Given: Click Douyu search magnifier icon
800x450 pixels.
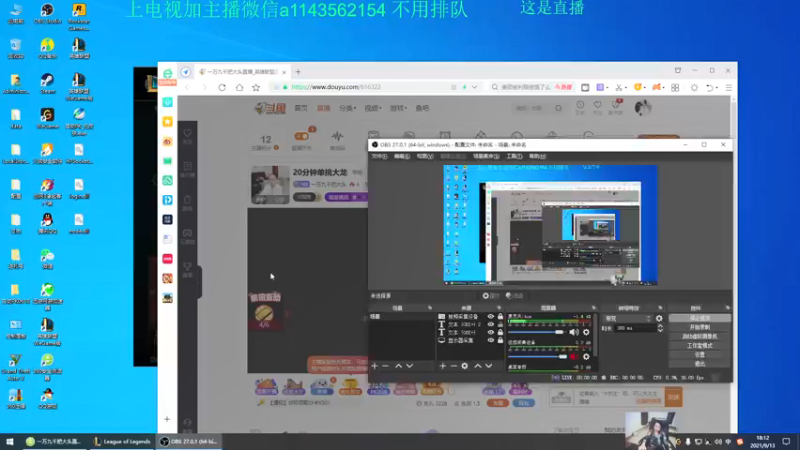Looking at the screenshot, I should point(559,108).
